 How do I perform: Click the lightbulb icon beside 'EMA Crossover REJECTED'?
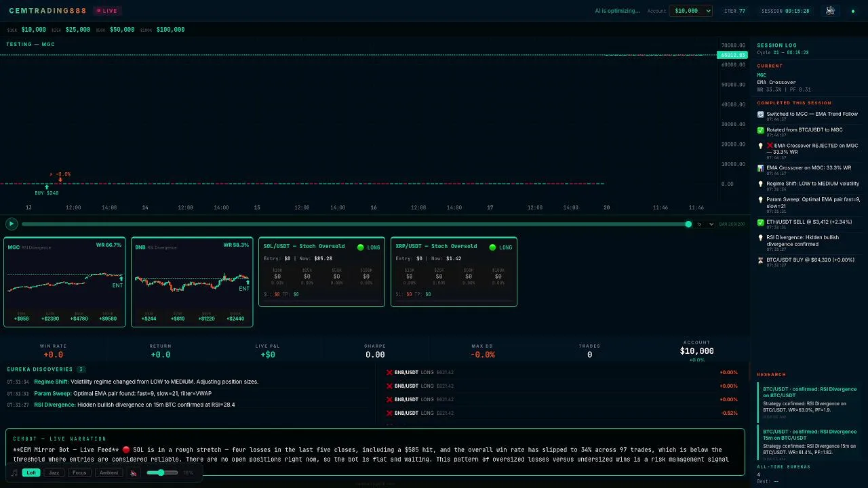(761, 146)
